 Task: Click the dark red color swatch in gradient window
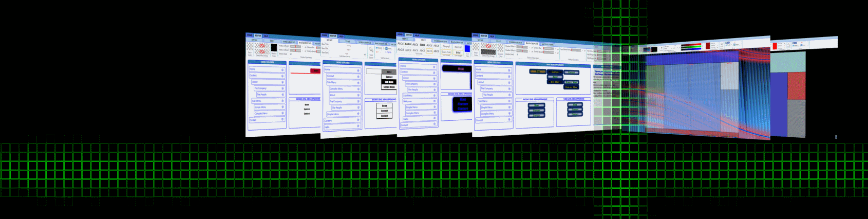pyautogui.click(x=707, y=46)
